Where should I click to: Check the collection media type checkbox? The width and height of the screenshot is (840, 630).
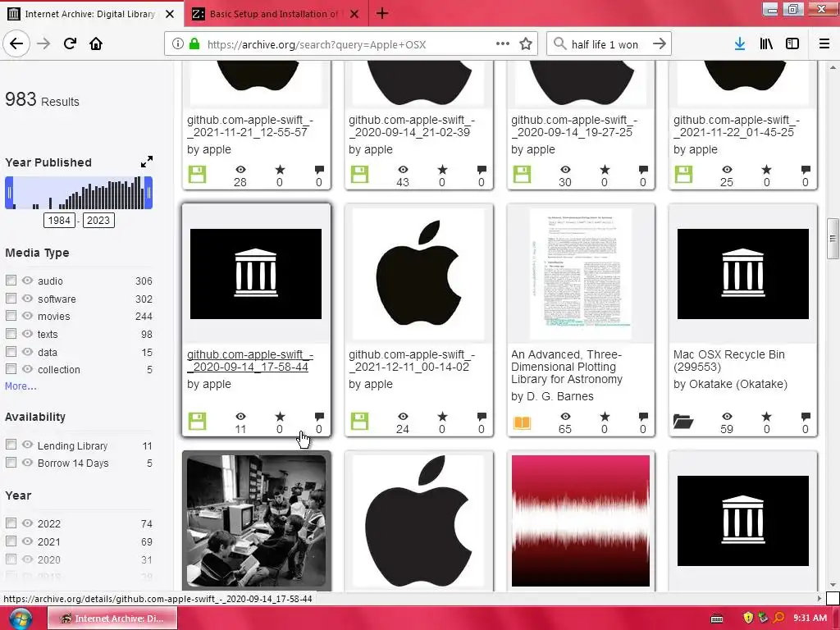click(11, 368)
